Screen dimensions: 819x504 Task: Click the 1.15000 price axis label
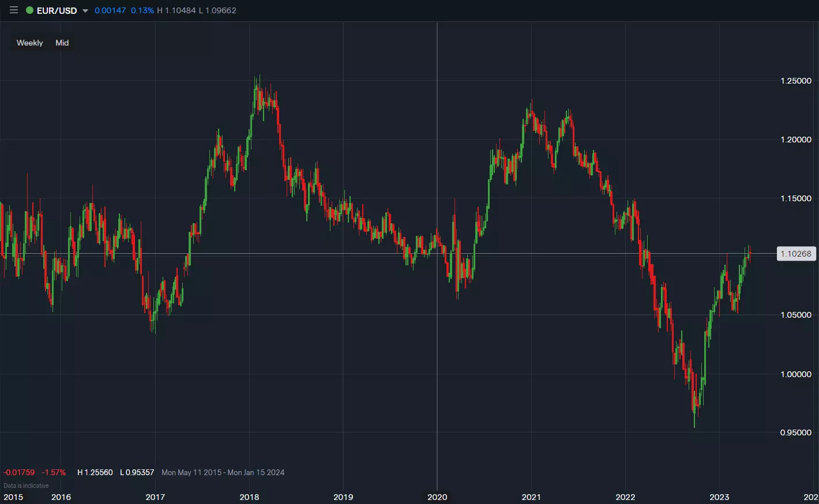(x=796, y=198)
